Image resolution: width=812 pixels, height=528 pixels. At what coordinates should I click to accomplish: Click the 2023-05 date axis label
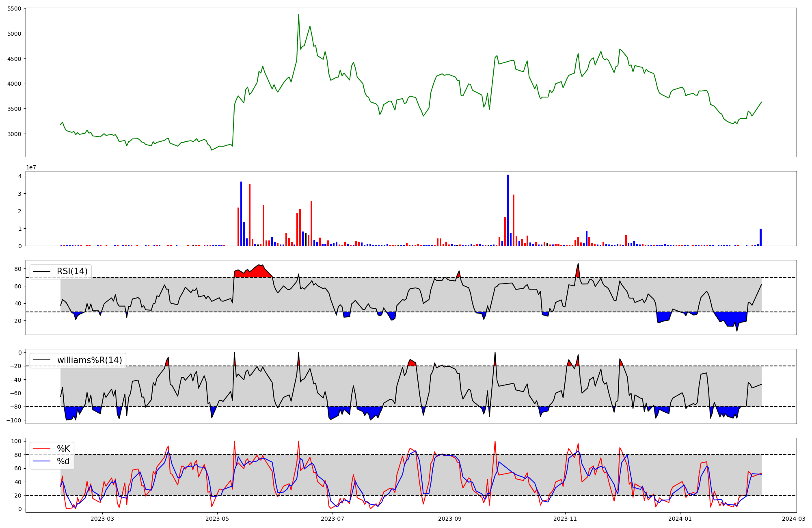(217, 519)
